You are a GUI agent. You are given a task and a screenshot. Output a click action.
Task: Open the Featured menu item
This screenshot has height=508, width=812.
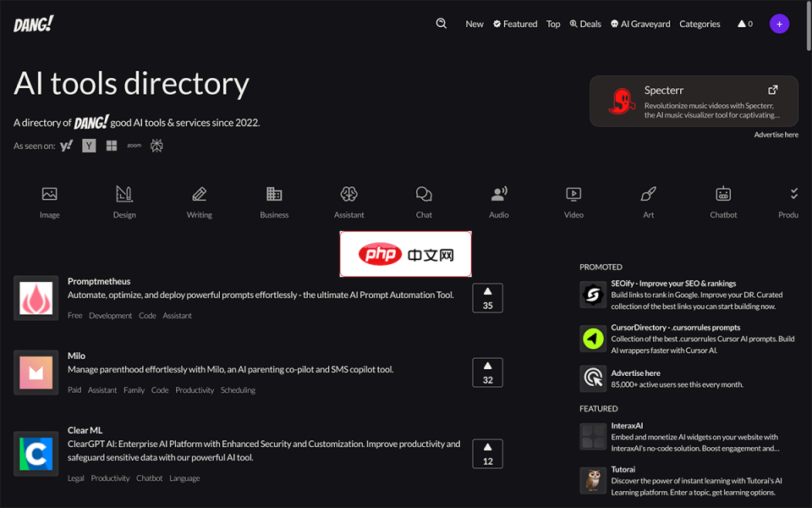point(515,24)
